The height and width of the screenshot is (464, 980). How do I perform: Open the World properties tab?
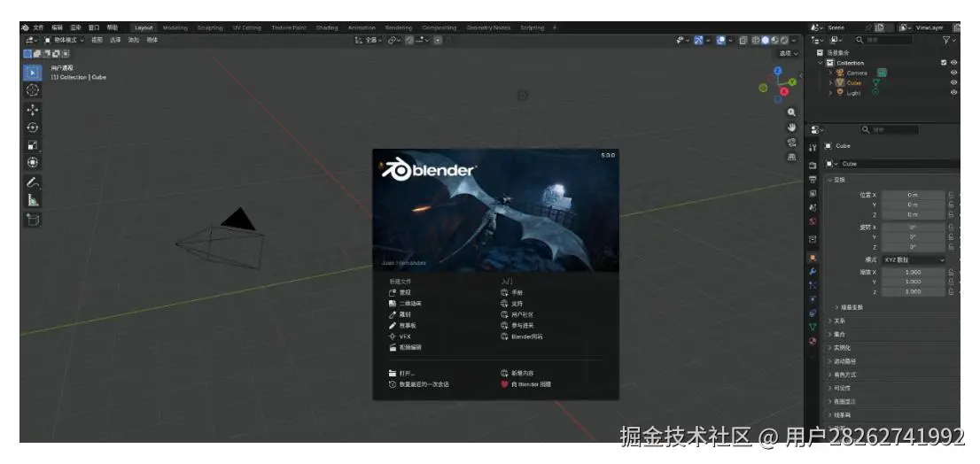[x=813, y=221]
